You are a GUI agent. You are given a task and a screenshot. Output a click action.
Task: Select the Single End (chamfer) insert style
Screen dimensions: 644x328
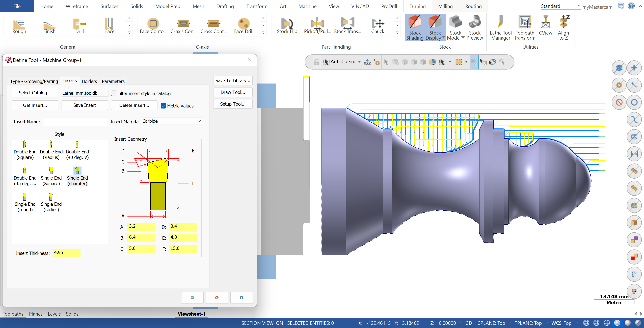point(77,177)
